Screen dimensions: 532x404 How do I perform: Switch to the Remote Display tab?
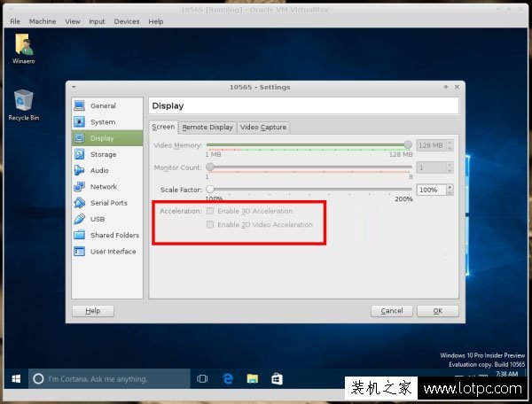point(207,128)
